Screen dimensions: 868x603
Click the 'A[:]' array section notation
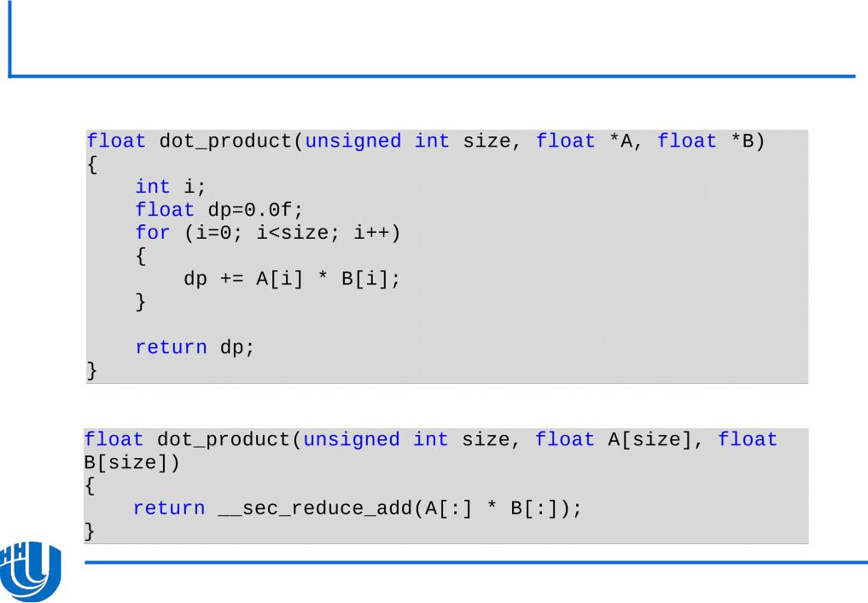click(449, 508)
